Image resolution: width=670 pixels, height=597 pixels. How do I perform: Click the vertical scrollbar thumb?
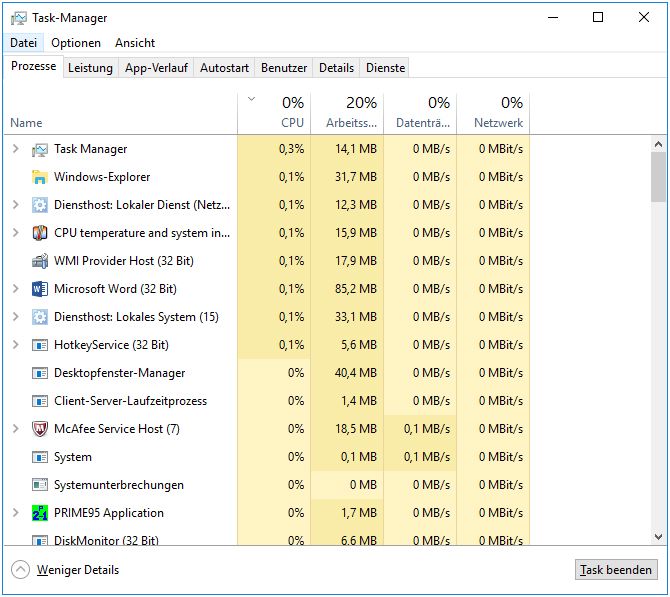point(658,177)
